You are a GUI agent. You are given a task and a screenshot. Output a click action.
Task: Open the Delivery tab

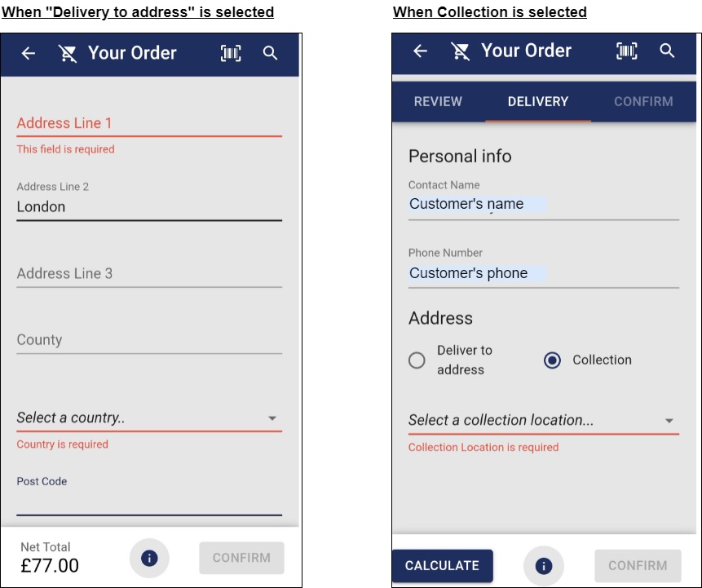(x=538, y=102)
